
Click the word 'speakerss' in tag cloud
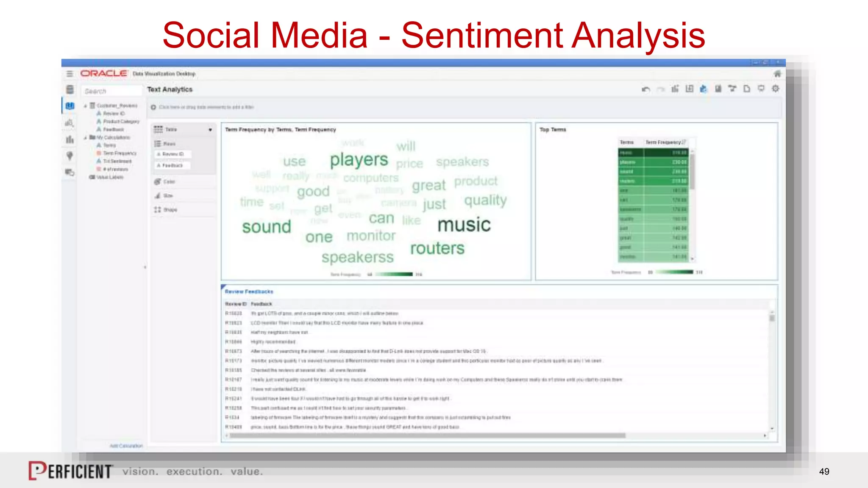pyautogui.click(x=358, y=257)
